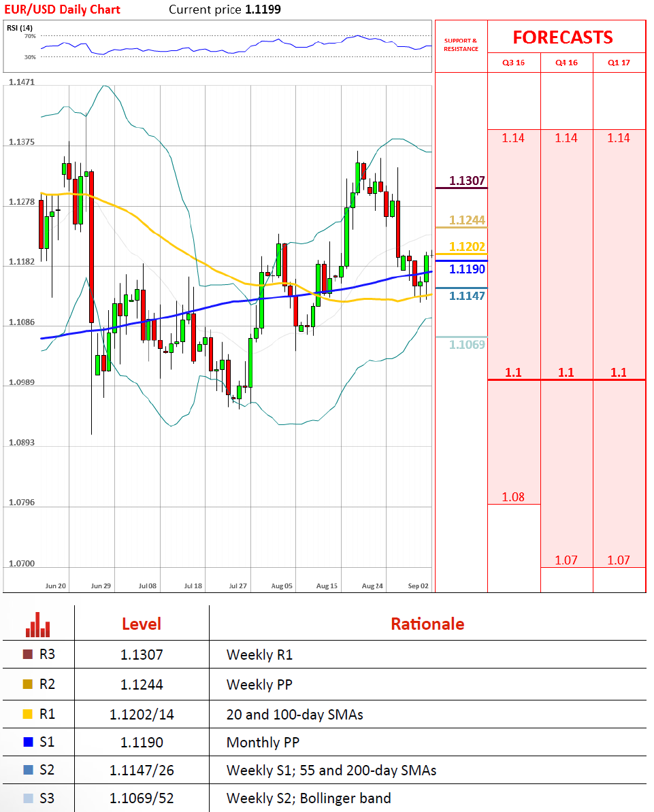Click the S2 steel blue swatch
This screenshot has width=654, height=812.
[29, 770]
